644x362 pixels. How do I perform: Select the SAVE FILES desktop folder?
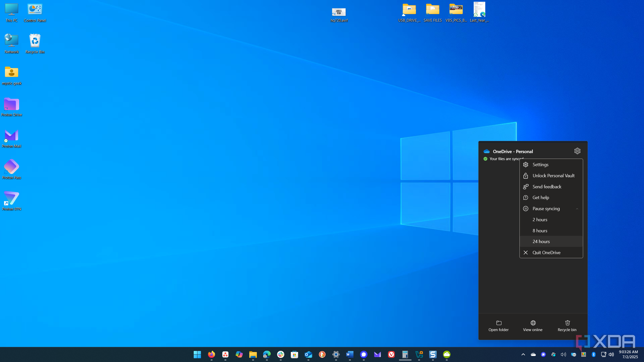433,13
